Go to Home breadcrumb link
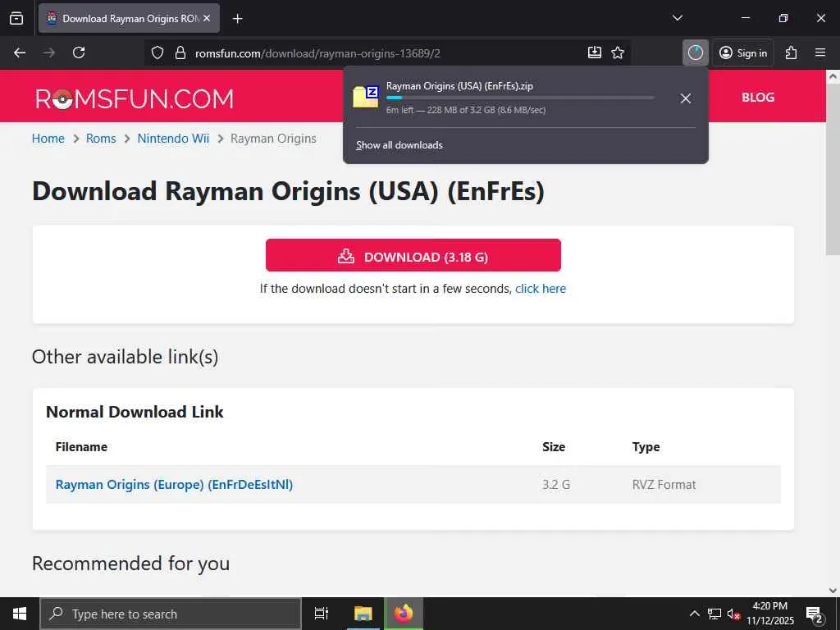840x630 pixels. [x=48, y=138]
